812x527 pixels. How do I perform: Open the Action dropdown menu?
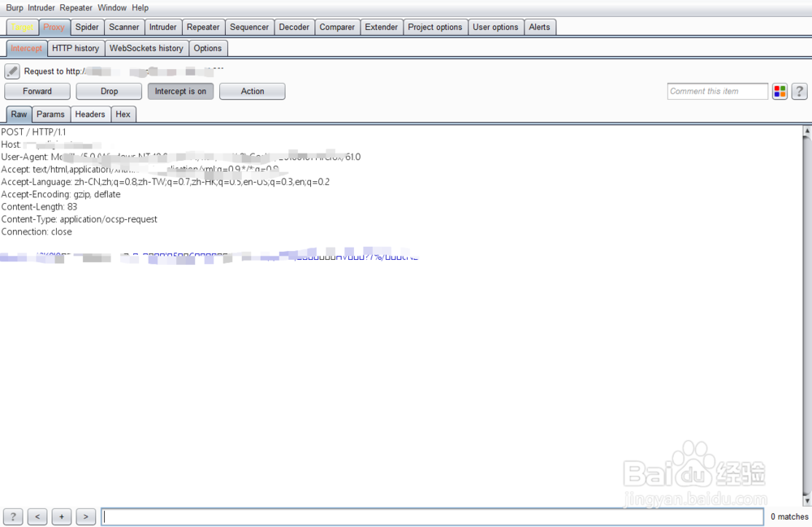point(253,91)
